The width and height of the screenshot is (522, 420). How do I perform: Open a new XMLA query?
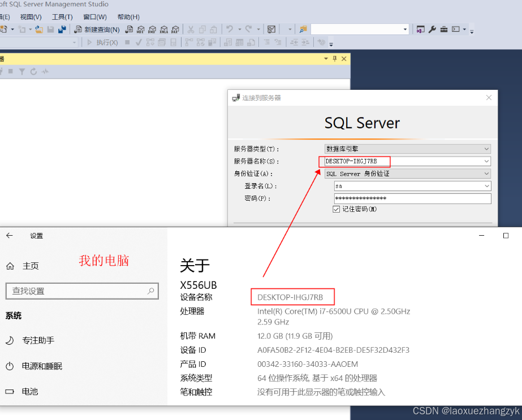[164, 29]
